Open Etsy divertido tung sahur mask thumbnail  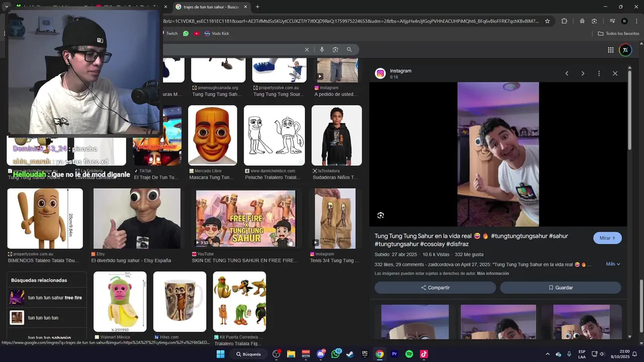[137, 219]
